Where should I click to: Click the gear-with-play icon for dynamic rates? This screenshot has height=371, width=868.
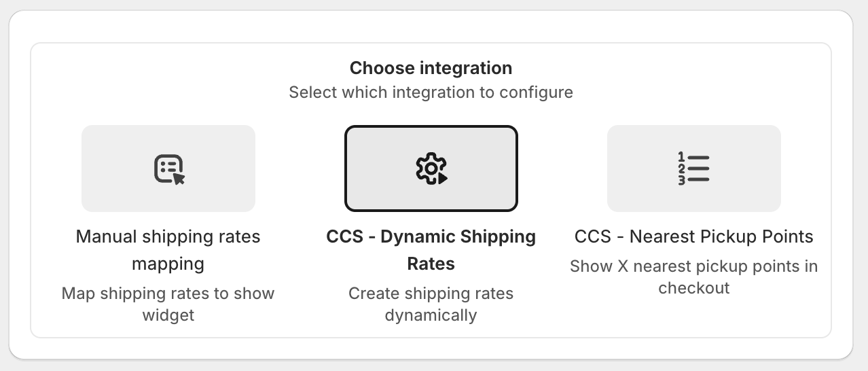(431, 169)
